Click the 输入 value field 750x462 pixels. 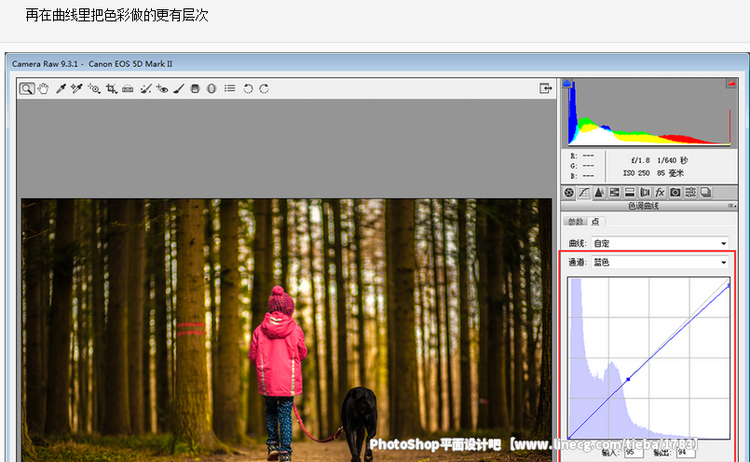[634, 452]
